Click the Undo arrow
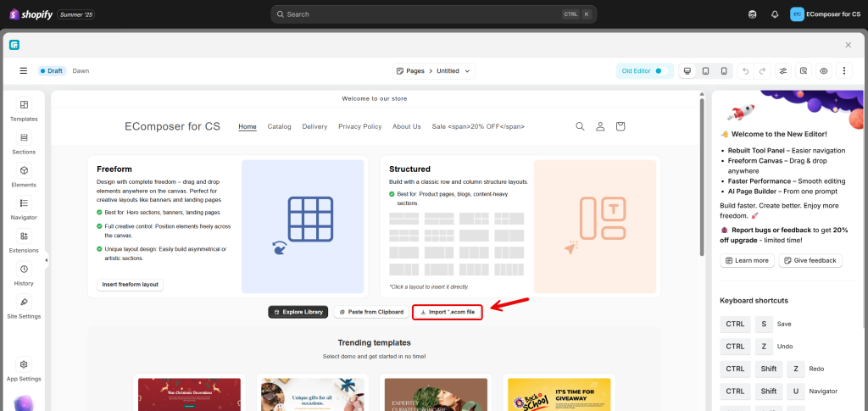Screen dimensions: 868x411 (746, 71)
